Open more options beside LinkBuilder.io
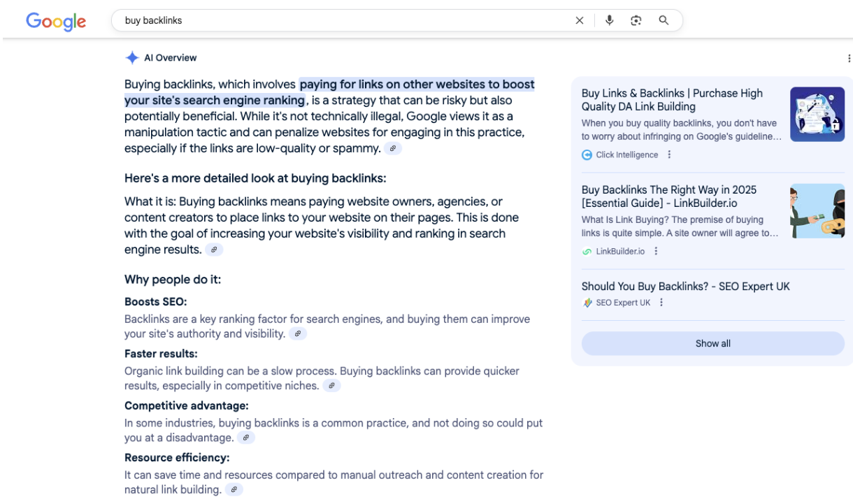The width and height of the screenshot is (853, 504). [656, 251]
